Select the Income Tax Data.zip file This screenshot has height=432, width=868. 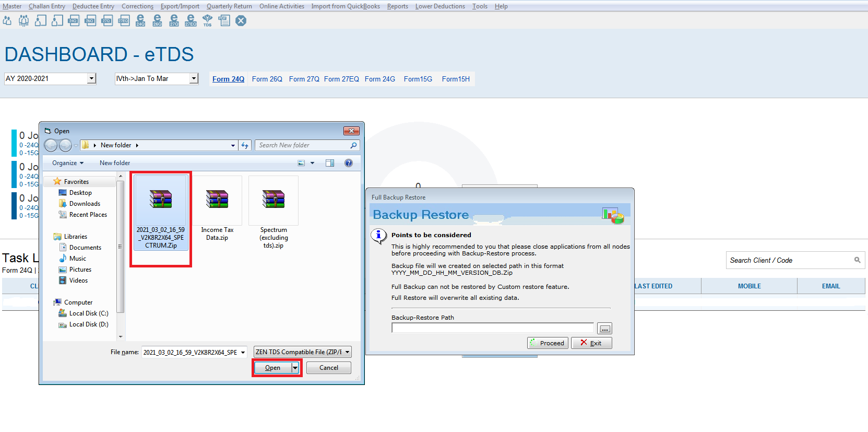point(217,209)
